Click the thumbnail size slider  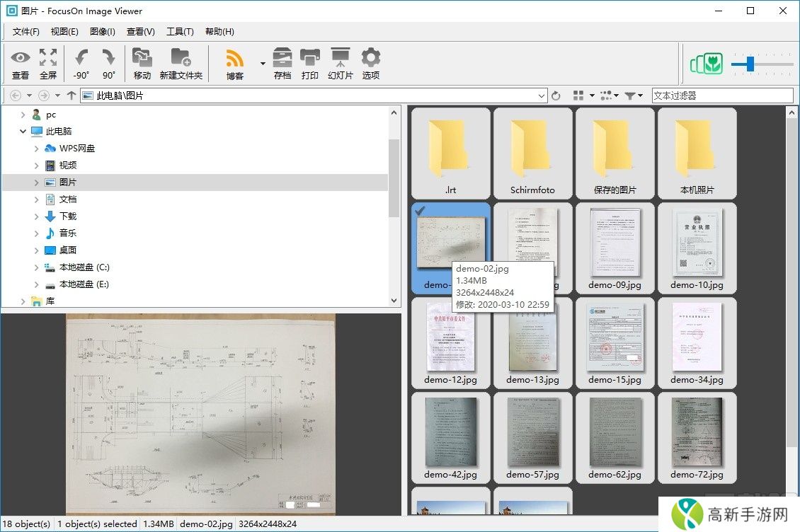click(x=750, y=65)
